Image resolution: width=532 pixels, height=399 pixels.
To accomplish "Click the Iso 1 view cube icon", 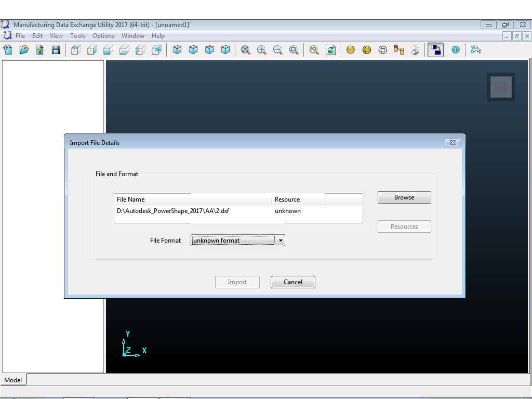I will 178,50.
